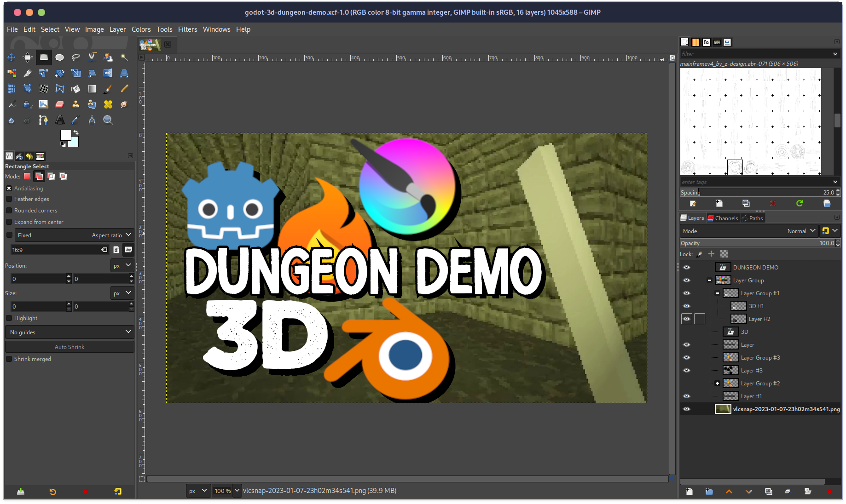846x504 pixels.
Task: Hide the vlcsnap-2023-01-07-23h02m34s541.png layer
Action: [x=686, y=409]
